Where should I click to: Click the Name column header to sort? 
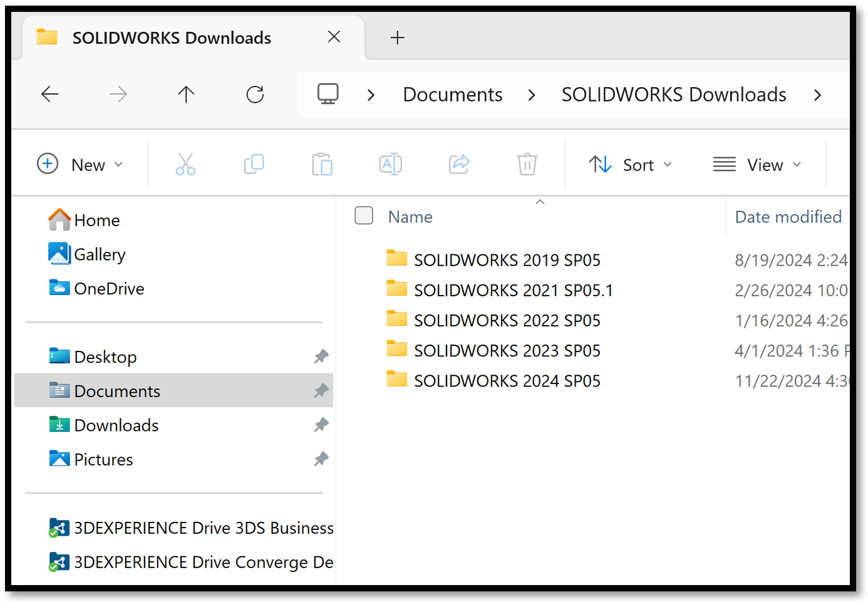click(x=410, y=216)
